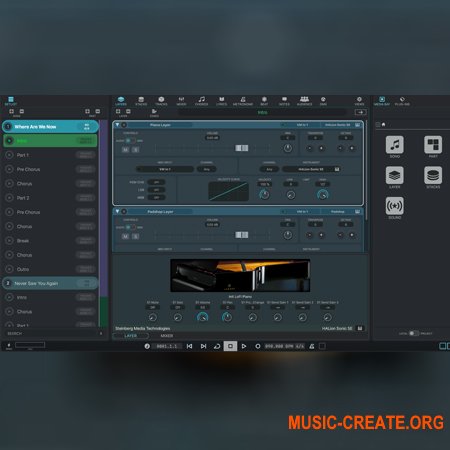Open Piano Layer output channel dropdown
This screenshot has width=450, height=450.
click(269, 169)
